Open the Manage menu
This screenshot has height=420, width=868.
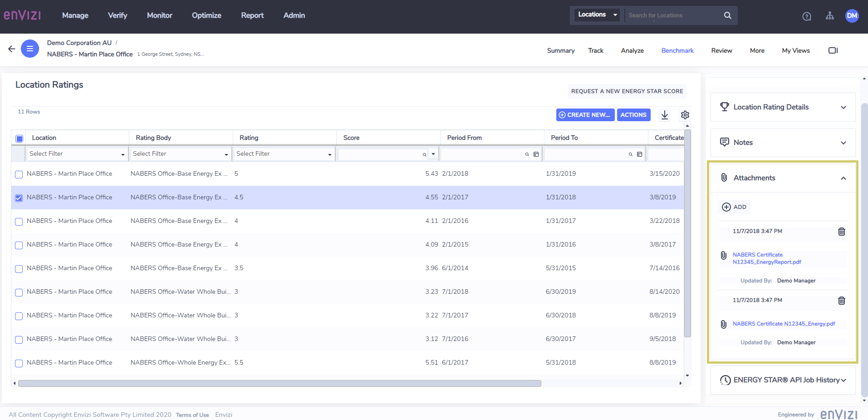[x=75, y=15]
